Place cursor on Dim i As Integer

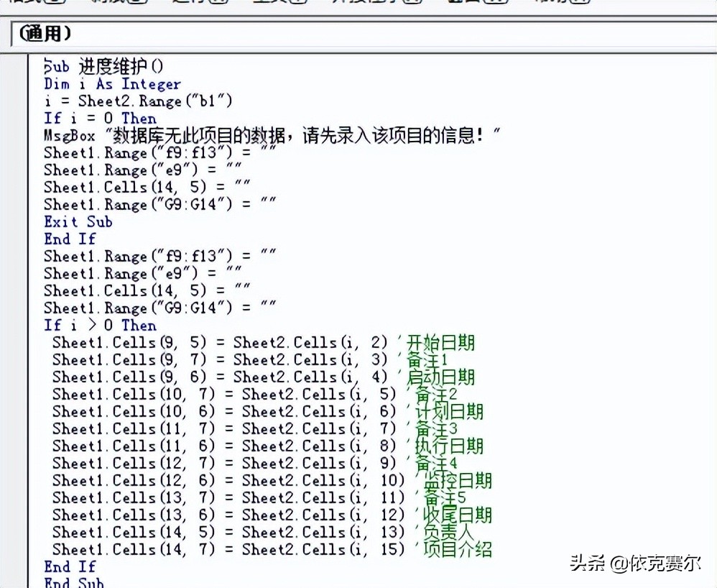112,84
